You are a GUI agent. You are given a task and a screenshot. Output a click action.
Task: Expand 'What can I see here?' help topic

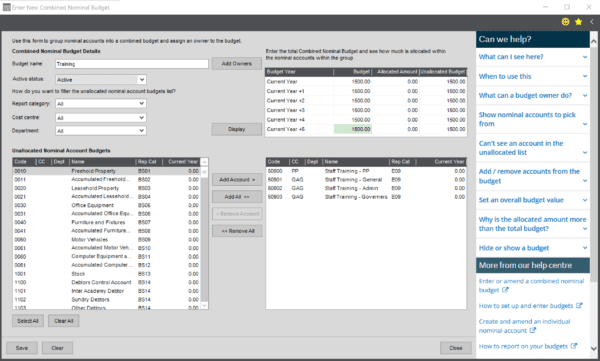pos(533,57)
